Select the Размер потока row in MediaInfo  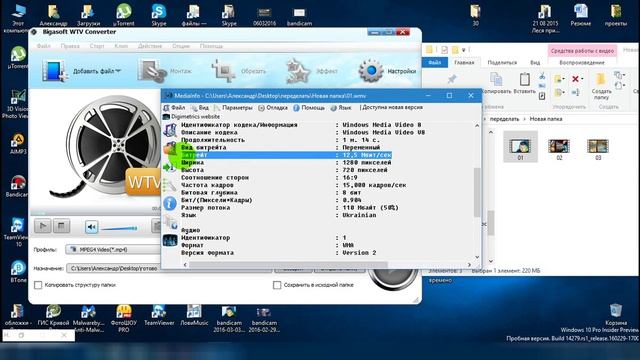pyautogui.click(x=290, y=207)
